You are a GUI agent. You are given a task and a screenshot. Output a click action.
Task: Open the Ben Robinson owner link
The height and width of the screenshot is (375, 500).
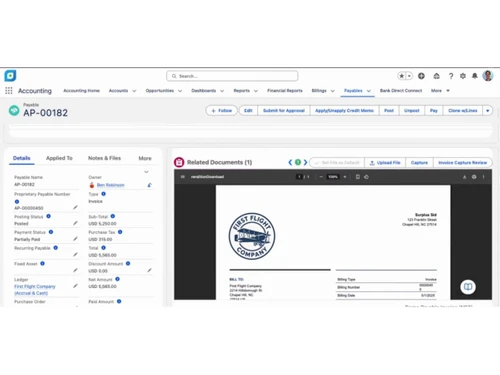(111, 185)
